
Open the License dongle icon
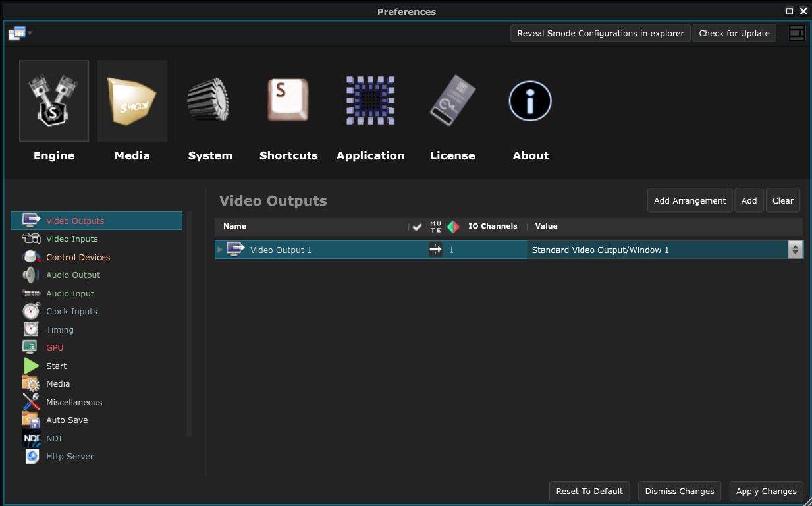[452, 100]
